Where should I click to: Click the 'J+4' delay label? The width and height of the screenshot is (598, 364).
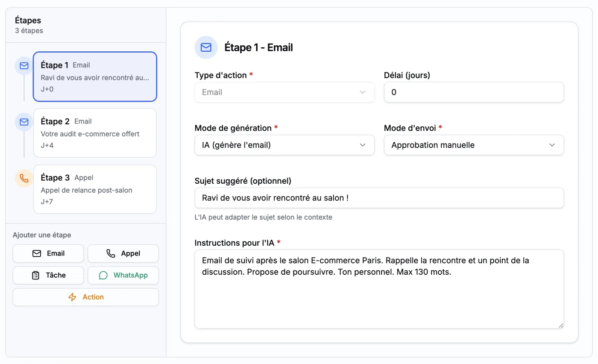47,145
